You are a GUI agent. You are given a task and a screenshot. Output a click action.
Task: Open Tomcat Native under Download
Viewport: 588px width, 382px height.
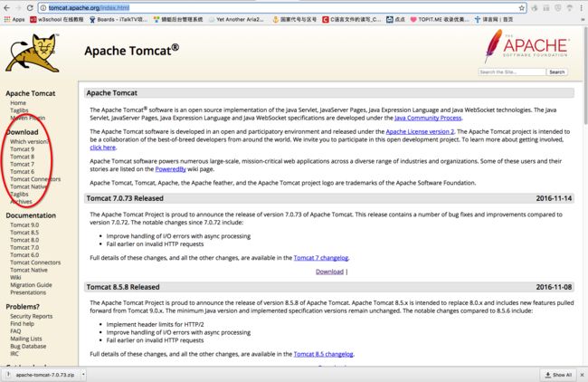pyautogui.click(x=29, y=186)
